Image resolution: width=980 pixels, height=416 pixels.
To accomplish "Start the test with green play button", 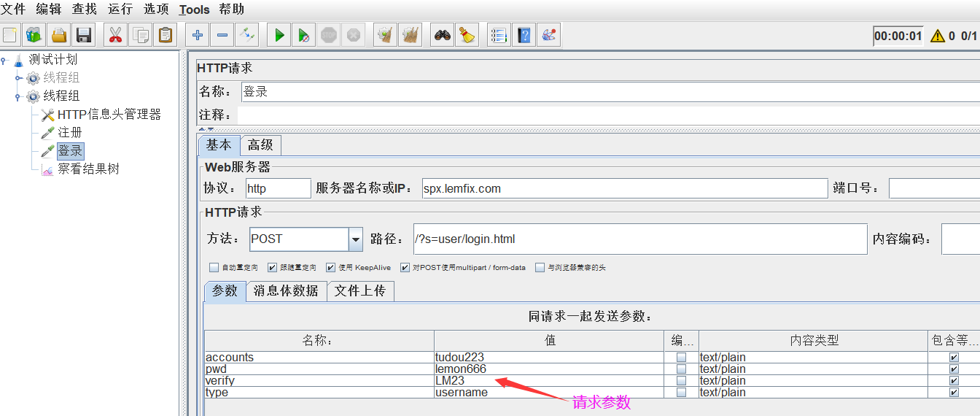I will coord(279,35).
